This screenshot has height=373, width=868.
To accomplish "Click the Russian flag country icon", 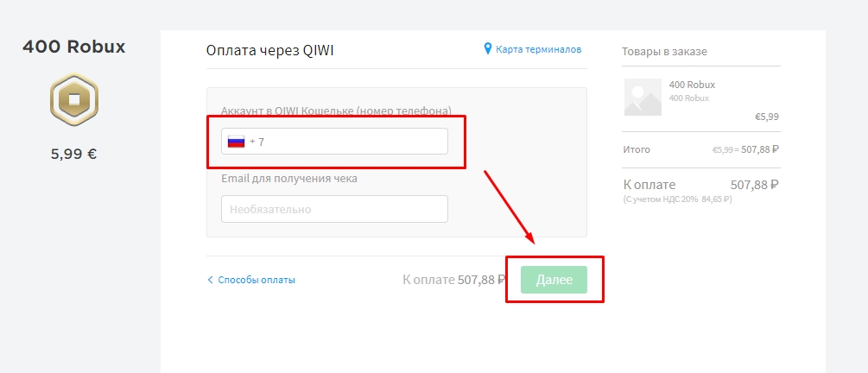I will pyautogui.click(x=236, y=142).
